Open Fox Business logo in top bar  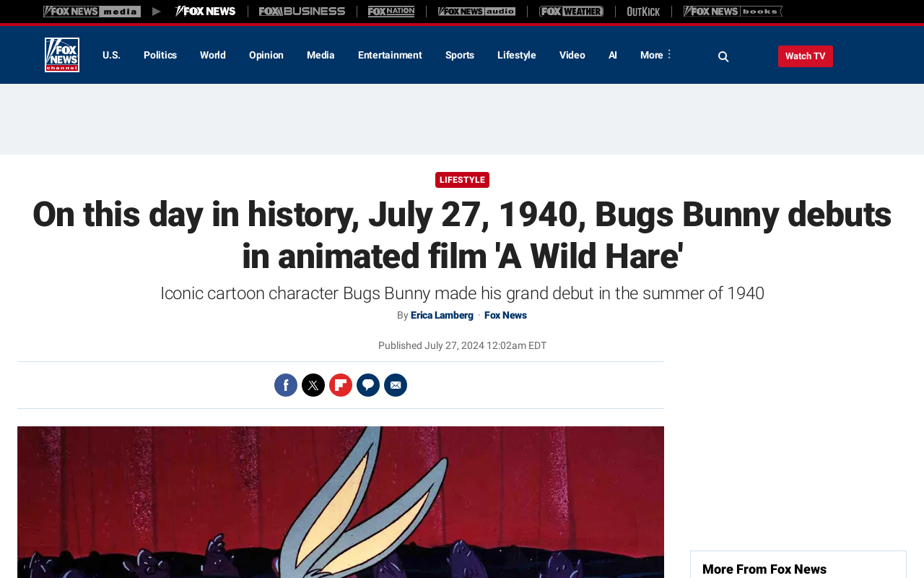tap(302, 12)
